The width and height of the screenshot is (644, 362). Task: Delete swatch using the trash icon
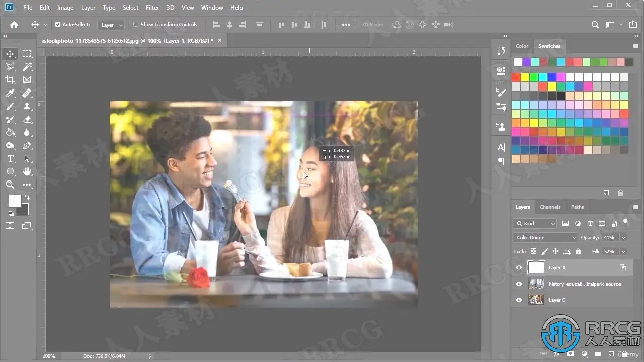pyautogui.click(x=620, y=193)
